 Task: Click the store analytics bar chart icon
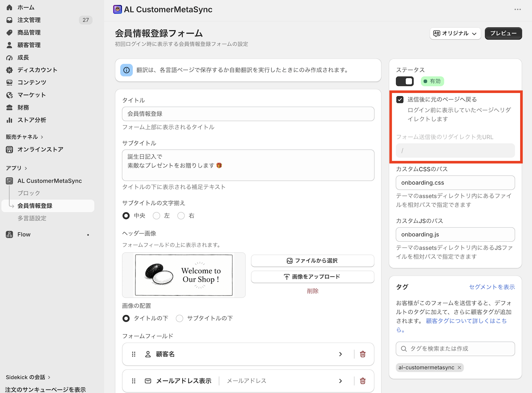tap(10, 120)
